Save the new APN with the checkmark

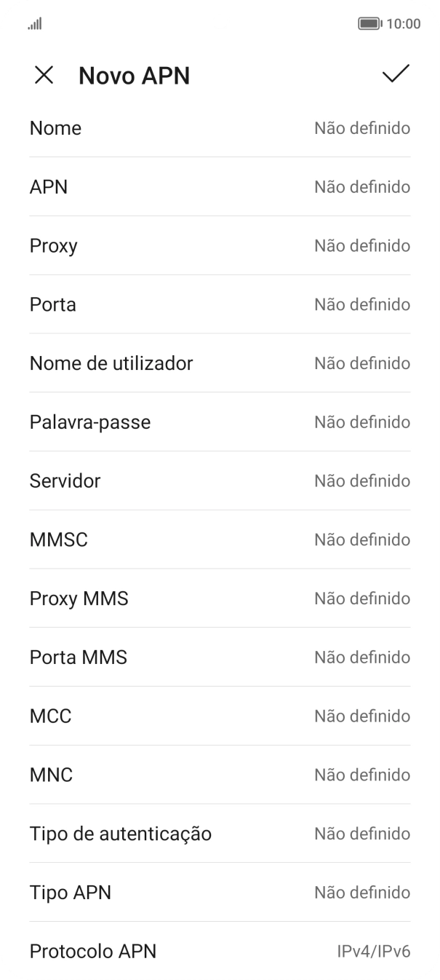pyautogui.click(x=395, y=75)
